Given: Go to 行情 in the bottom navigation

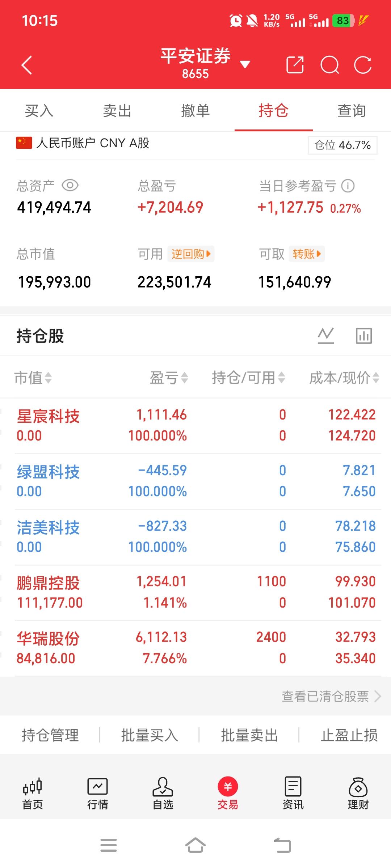Looking at the screenshot, I should [97, 794].
